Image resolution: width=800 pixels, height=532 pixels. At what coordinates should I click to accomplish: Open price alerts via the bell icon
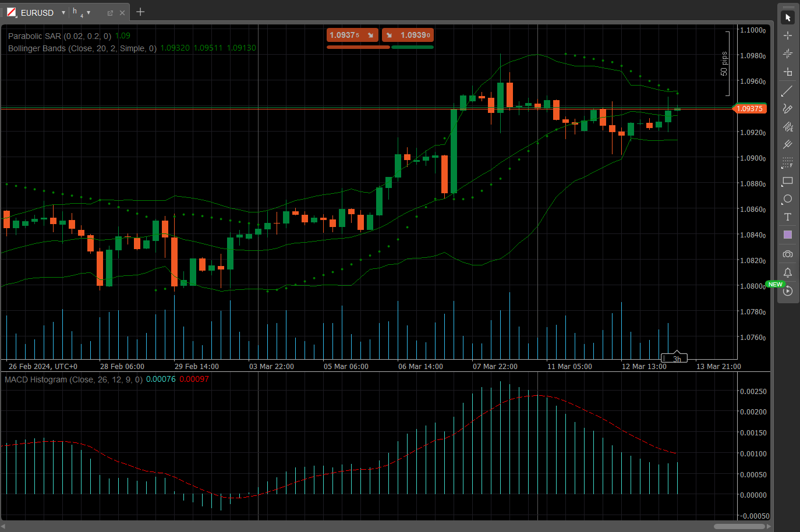click(x=788, y=272)
